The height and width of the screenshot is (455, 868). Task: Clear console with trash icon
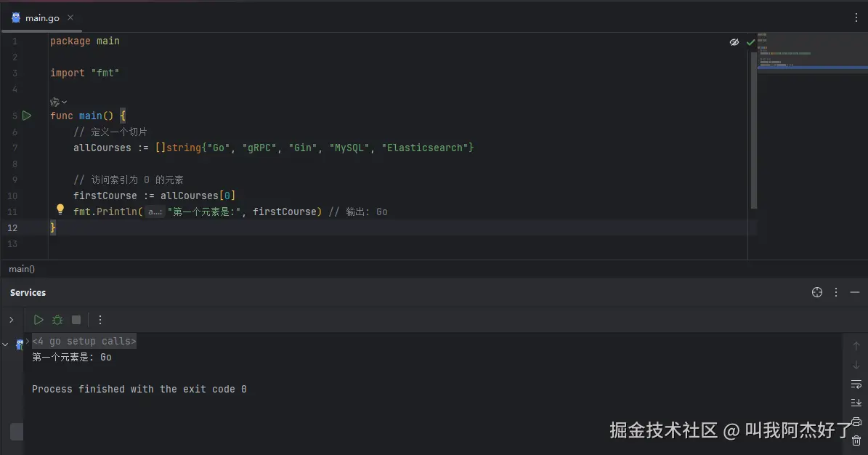point(856,440)
